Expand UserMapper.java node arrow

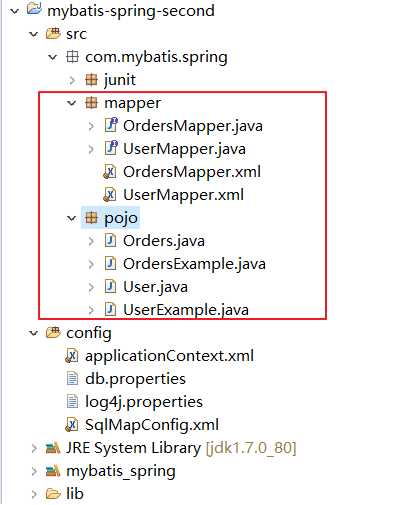point(91,149)
